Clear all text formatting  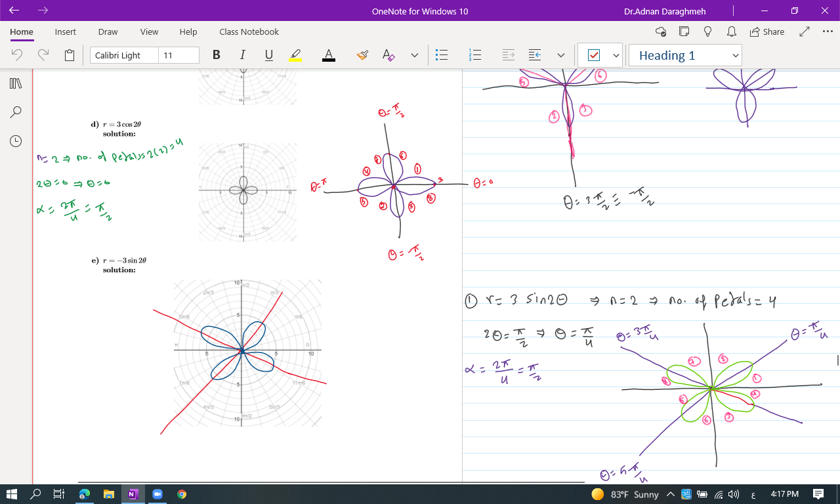coord(388,55)
